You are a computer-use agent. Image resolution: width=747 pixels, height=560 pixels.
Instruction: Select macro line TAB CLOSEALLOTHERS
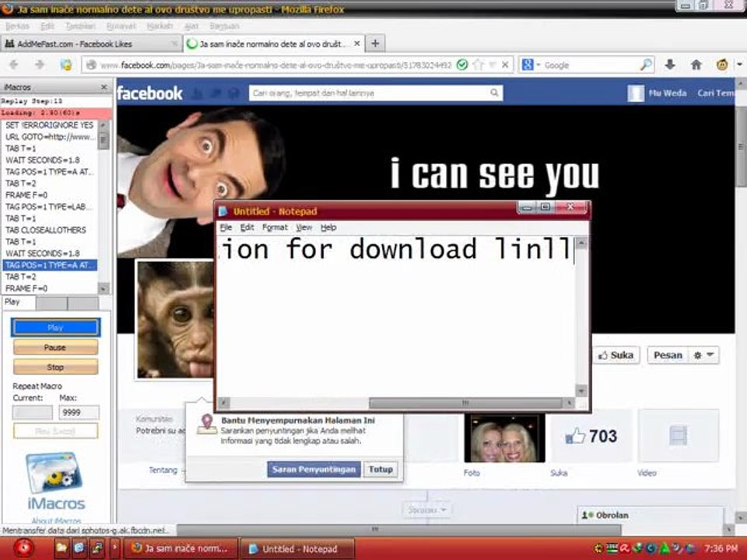[x=50, y=230]
